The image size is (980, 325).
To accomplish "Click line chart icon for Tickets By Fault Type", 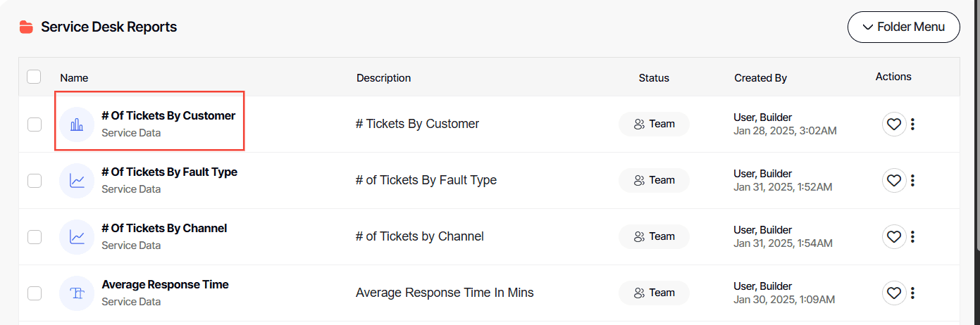I will pyautogui.click(x=77, y=181).
